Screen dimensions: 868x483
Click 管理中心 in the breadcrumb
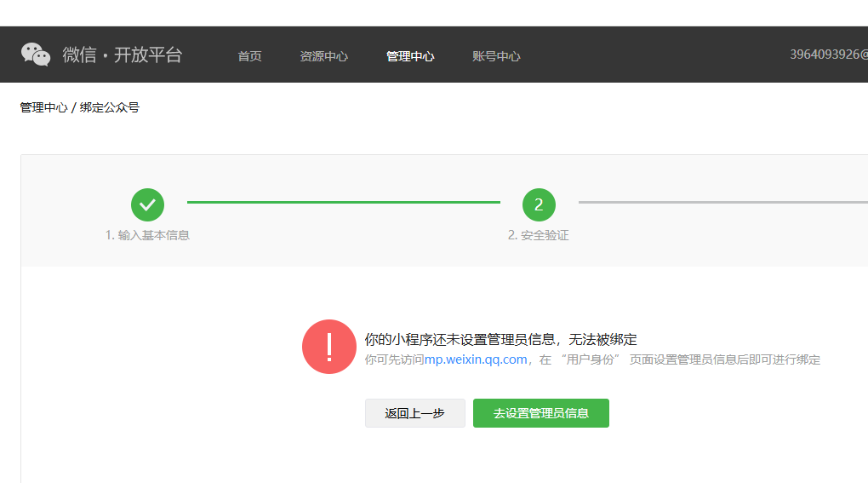43,107
